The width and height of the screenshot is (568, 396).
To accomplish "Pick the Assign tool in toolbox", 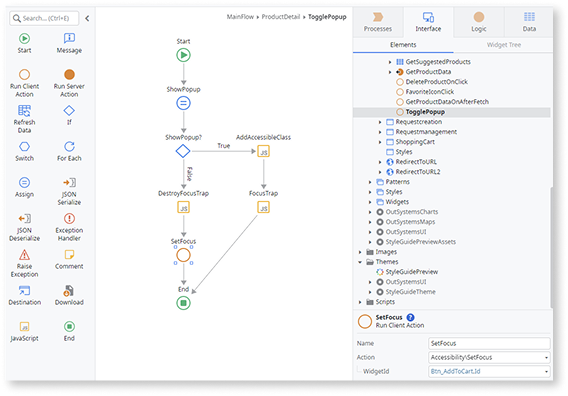I will (24, 187).
